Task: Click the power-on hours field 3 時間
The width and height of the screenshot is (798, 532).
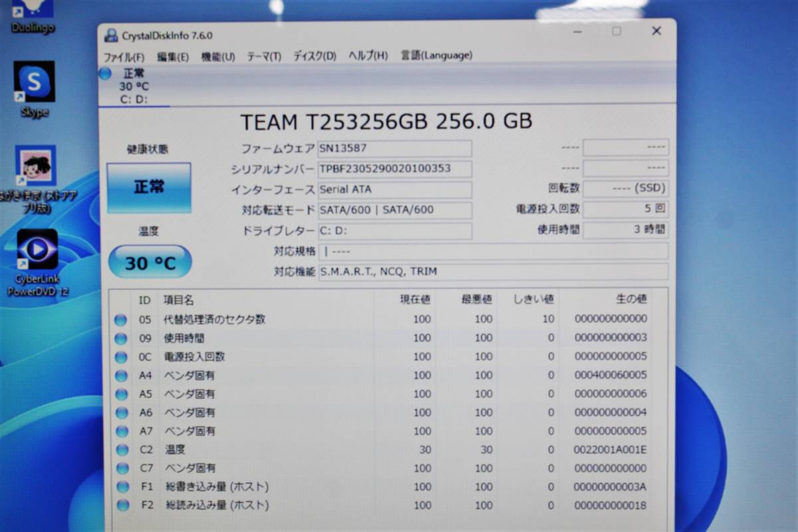Action: coord(626,230)
